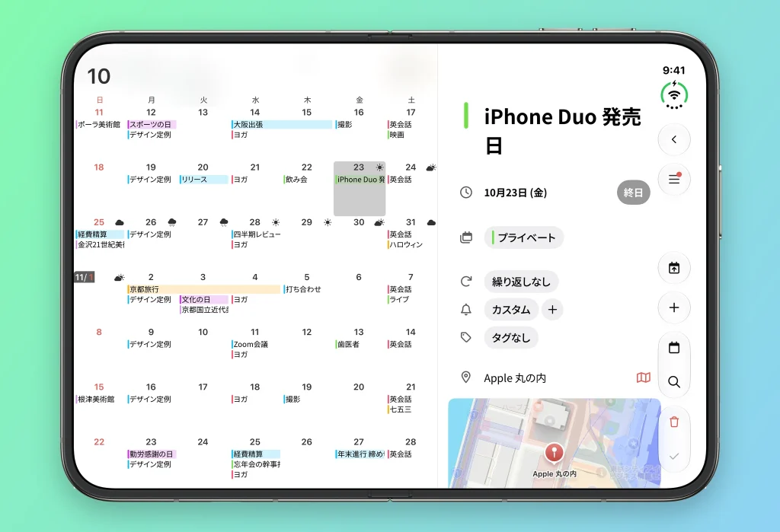Open search with magnifying glass icon
The image size is (780, 532).
click(674, 382)
